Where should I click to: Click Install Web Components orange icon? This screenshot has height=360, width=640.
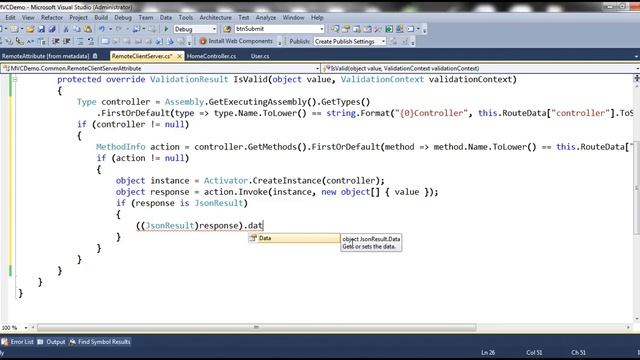203,41
